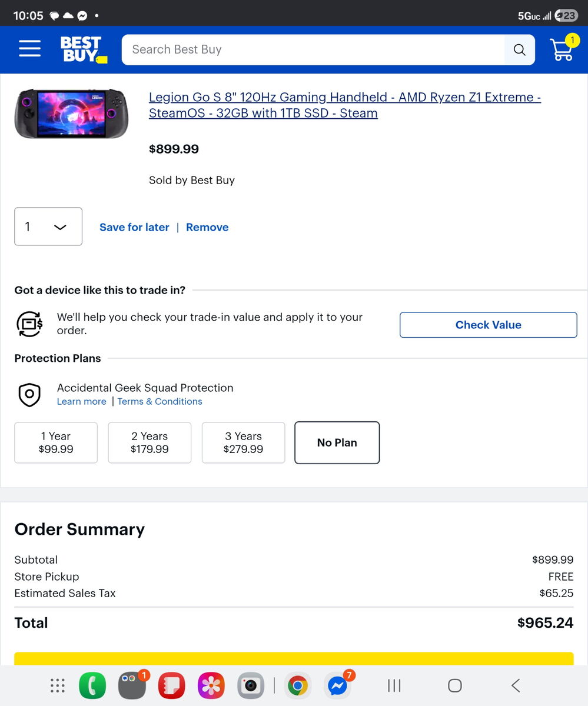The image size is (588, 706).
Task: Select the No Plan option
Action: (337, 442)
